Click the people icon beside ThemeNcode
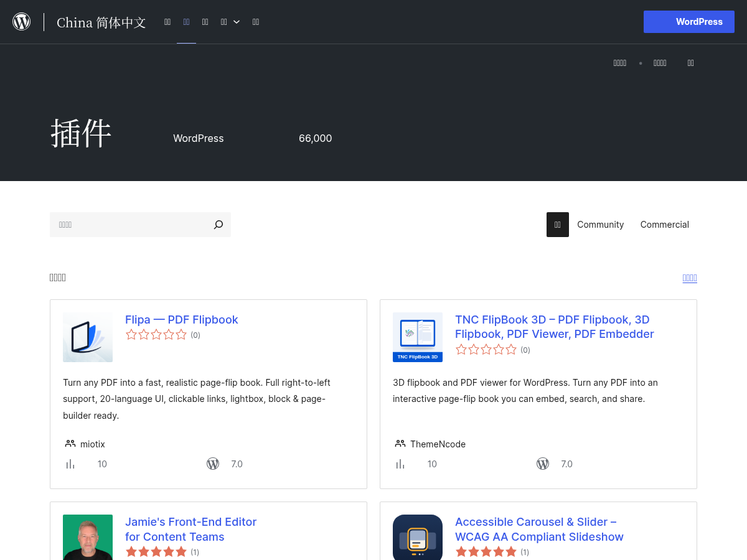 pyautogui.click(x=400, y=444)
